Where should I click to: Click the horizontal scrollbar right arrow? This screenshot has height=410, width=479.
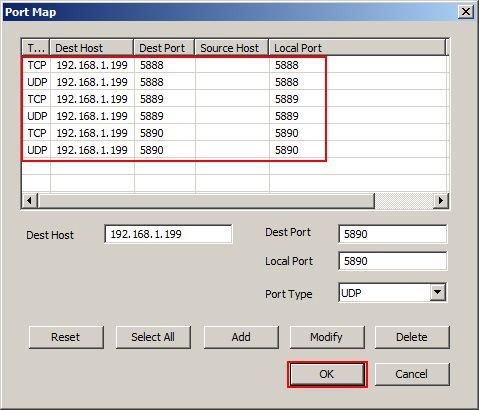pyautogui.click(x=441, y=201)
